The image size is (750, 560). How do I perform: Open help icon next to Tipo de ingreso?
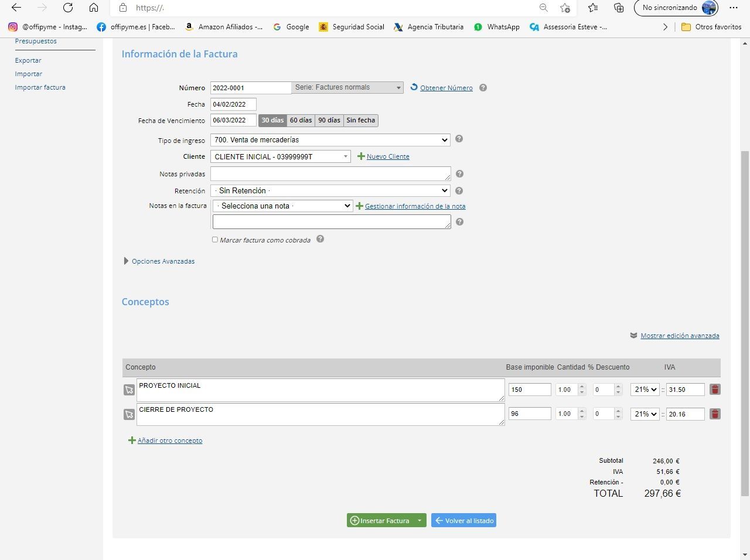[x=459, y=139]
